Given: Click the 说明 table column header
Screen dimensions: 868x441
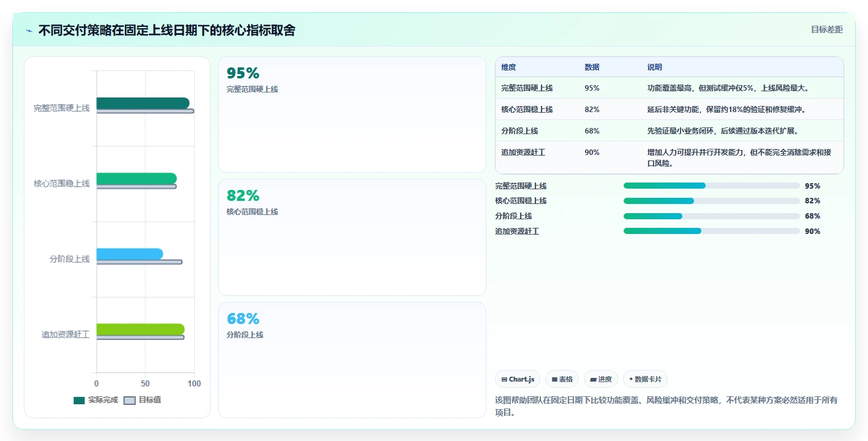Looking at the screenshot, I should 654,67.
